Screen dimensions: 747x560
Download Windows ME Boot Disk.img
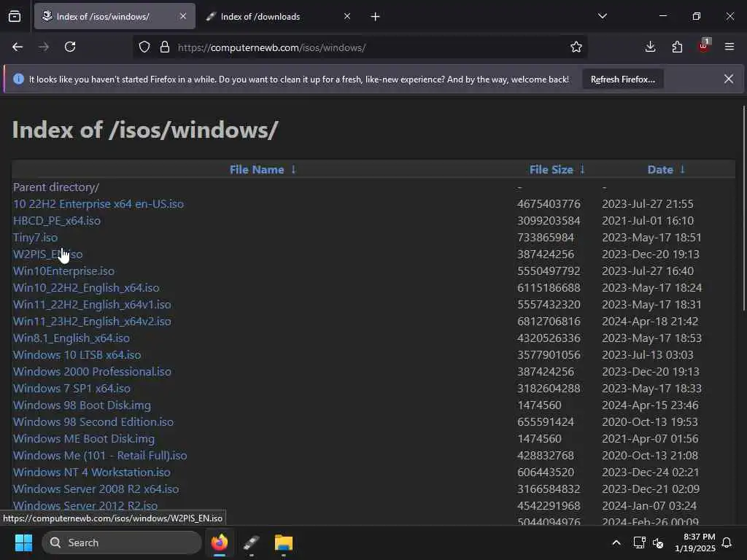click(x=84, y=439)
